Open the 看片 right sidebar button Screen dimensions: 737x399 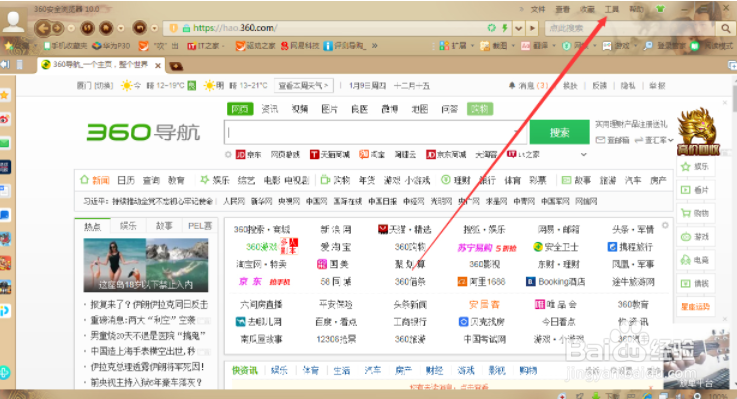[696, 190]
